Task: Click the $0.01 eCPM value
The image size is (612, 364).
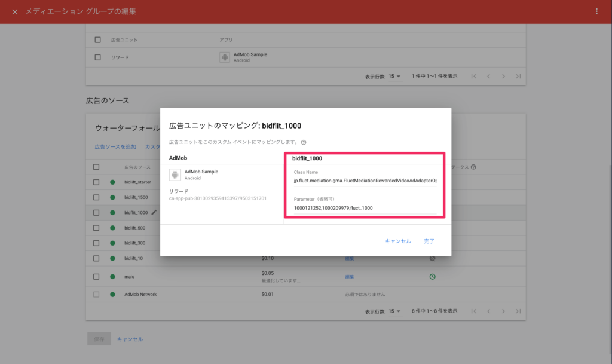Action: (267, 295)
